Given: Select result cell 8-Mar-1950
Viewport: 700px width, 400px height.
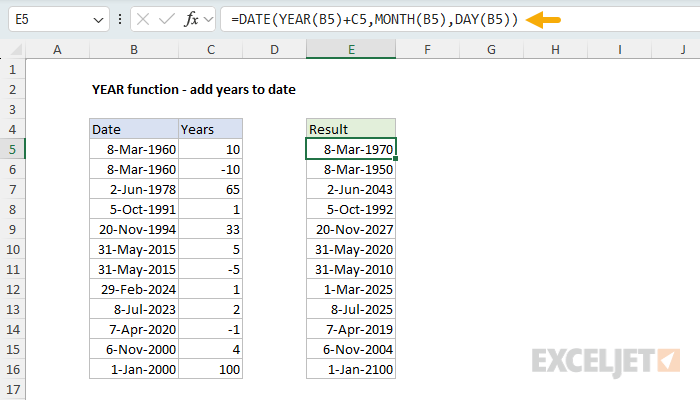Looking at the screenshot, I should tap(351, 169).
